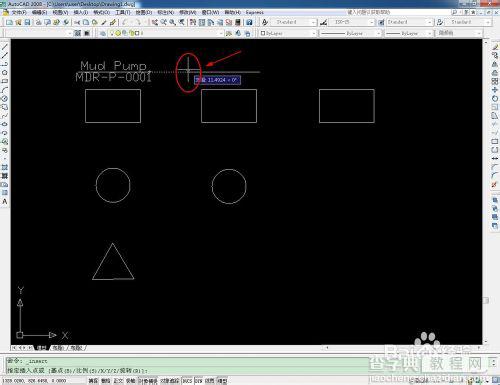Switch to the first layout tab (布局1)
Screen dimensions: 500x385
(58, 348)
